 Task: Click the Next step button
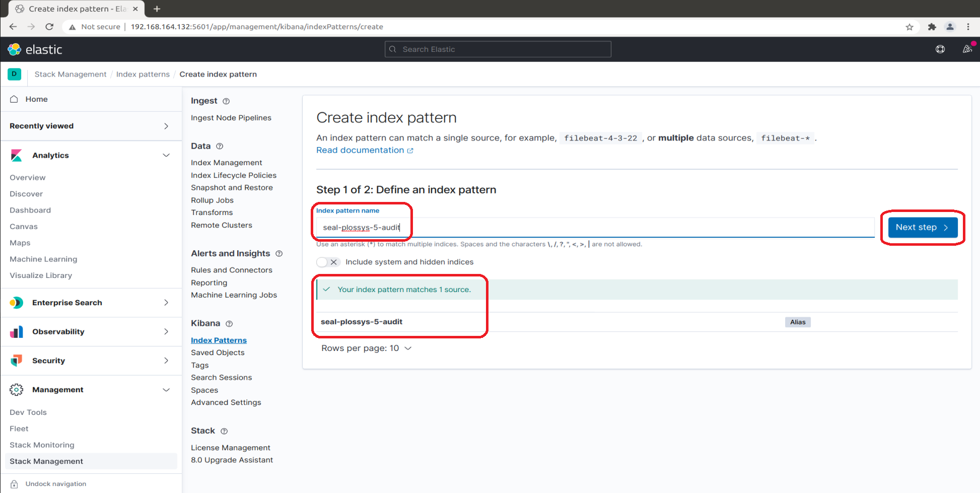(x=922, y=228)
